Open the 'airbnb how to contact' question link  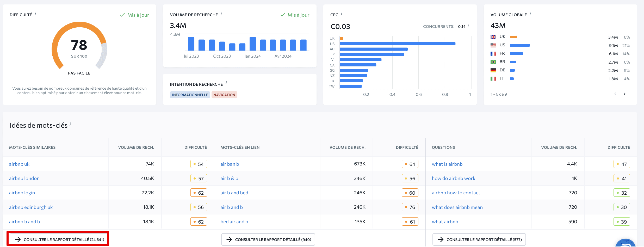(x=456, y=193)
